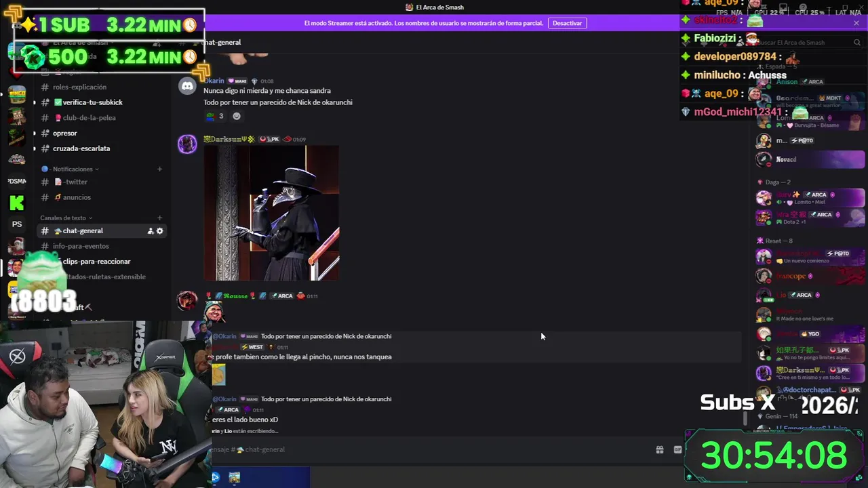
Task: Dismiss the Streamer mode banner
Action: tap(856, 23)
